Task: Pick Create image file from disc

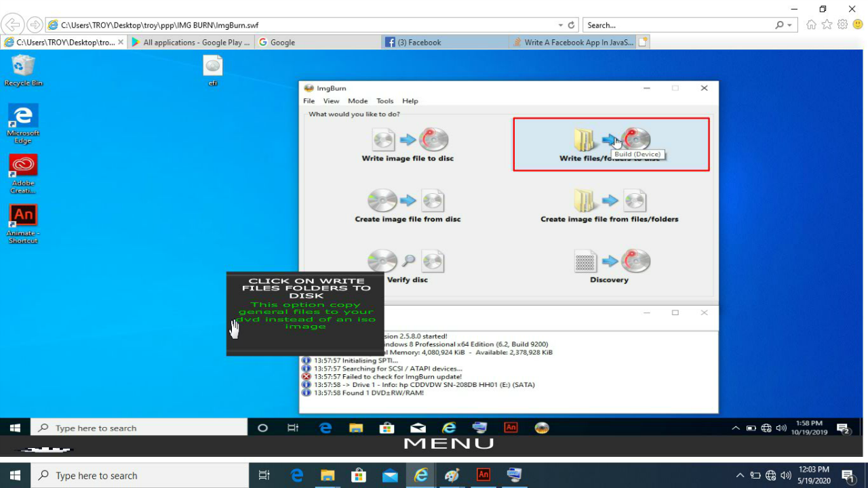Action: click(x=408, y=205)
